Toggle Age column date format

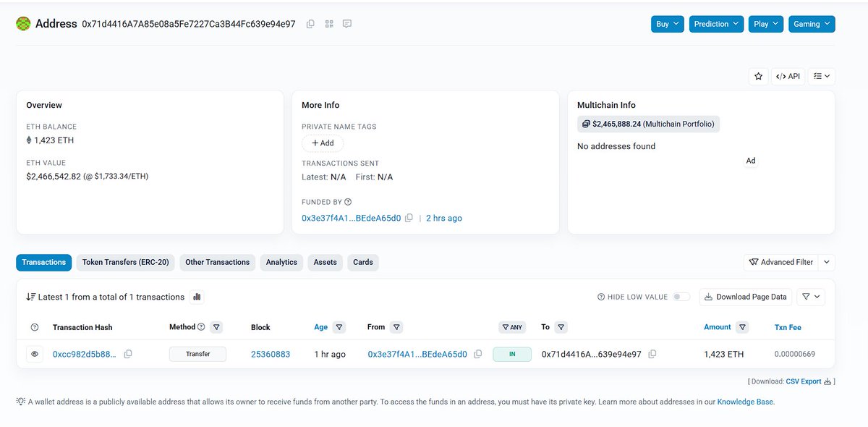click(320, 327)
